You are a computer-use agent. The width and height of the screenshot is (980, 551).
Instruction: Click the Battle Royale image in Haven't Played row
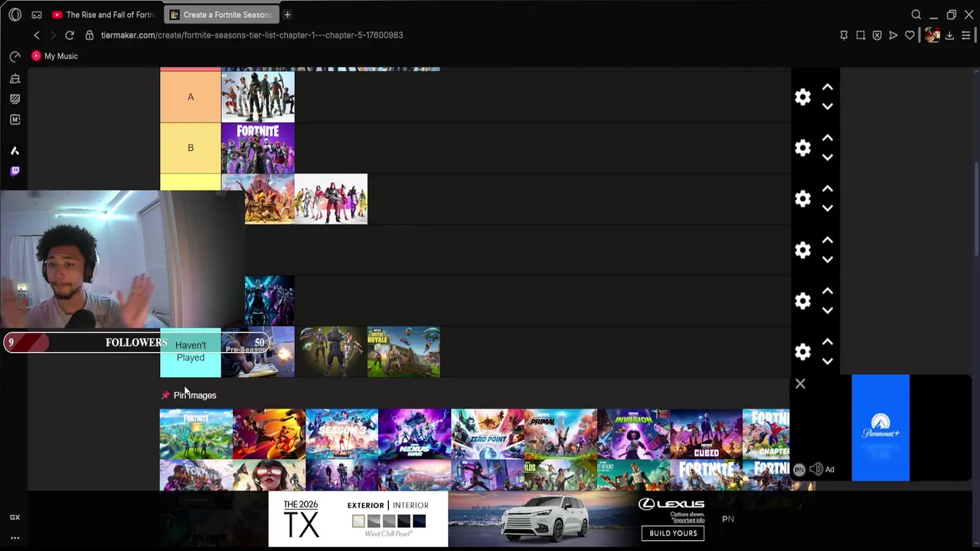pos(403,352)
